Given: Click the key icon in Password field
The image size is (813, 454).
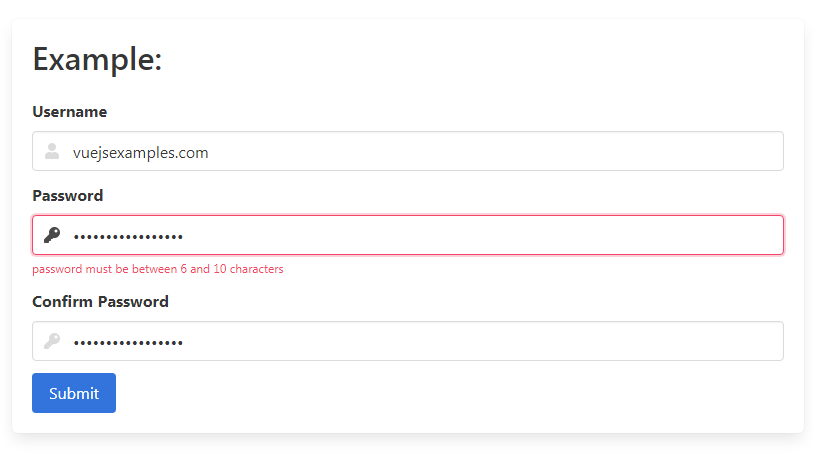Looking at the screenshot, I should point(52,236).
